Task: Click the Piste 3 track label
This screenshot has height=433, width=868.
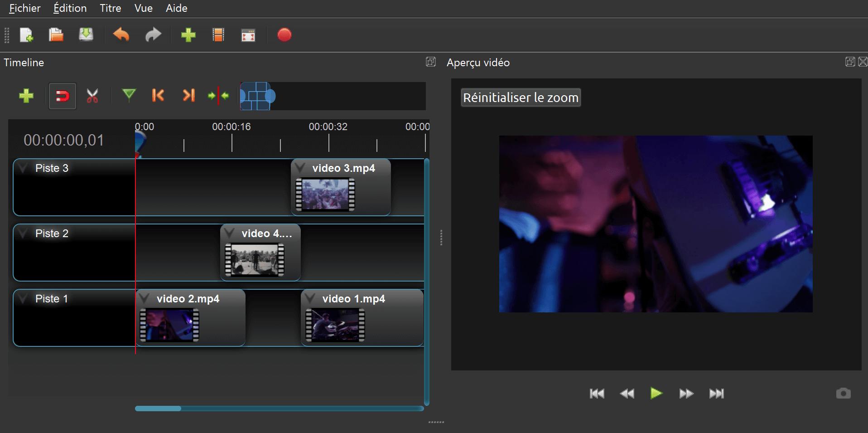Action: click(x=52, y=168)
